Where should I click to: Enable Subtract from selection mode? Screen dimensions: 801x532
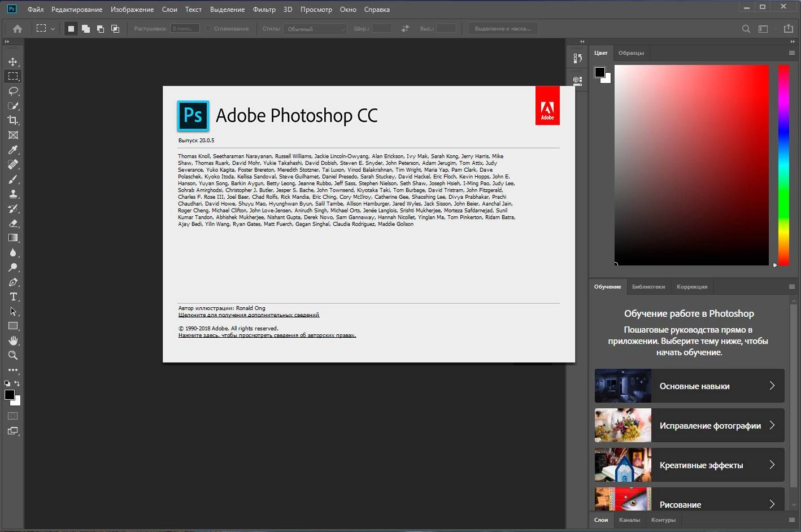101,29
